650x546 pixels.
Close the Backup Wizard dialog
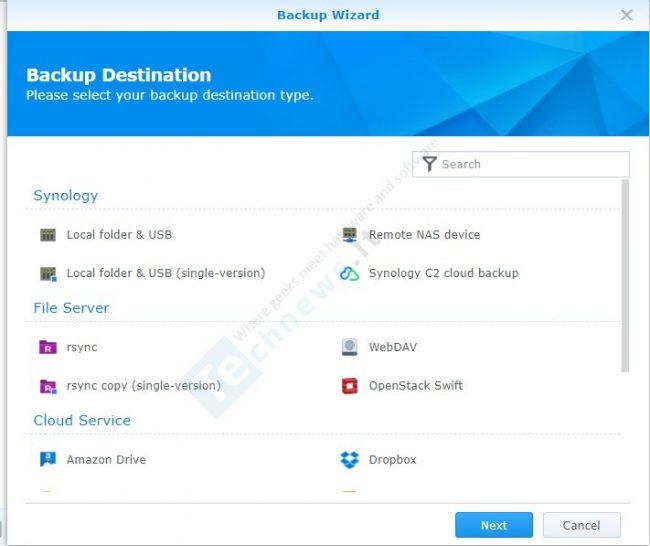click(x=626, y=15)
